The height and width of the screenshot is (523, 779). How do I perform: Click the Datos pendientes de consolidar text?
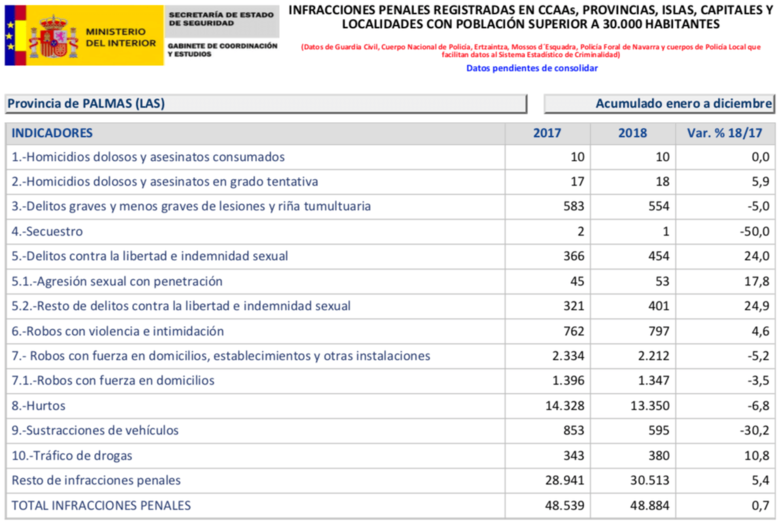532,68
